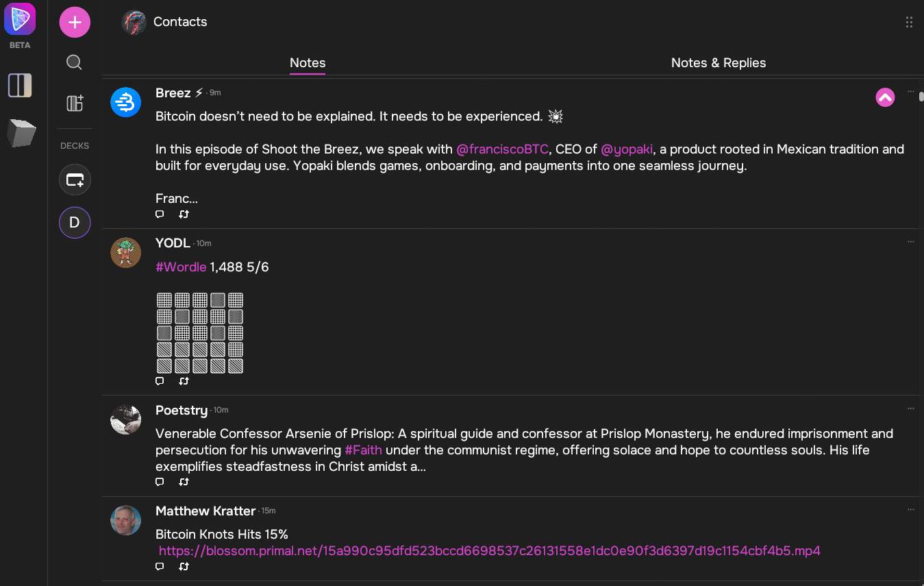Click the pink plus new note button

[75, 23]
